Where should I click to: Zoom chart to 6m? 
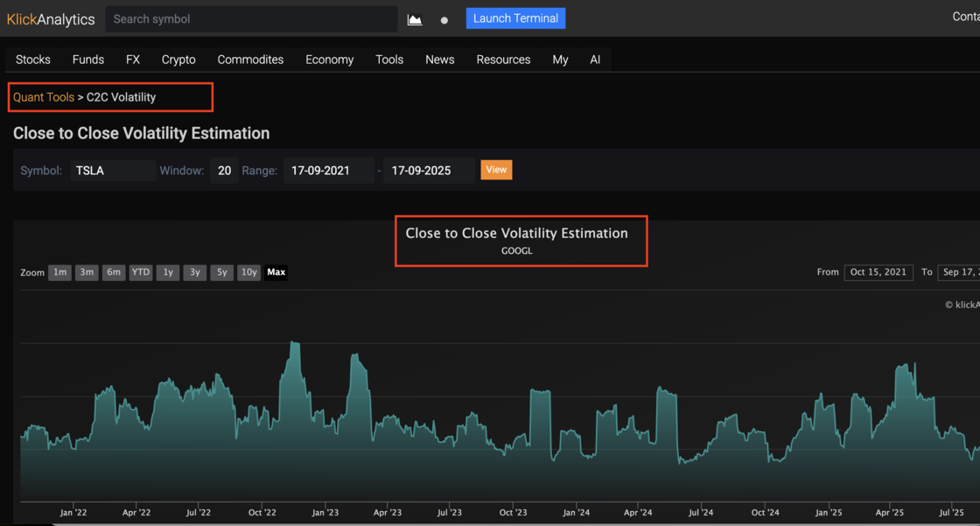point(114,272)
